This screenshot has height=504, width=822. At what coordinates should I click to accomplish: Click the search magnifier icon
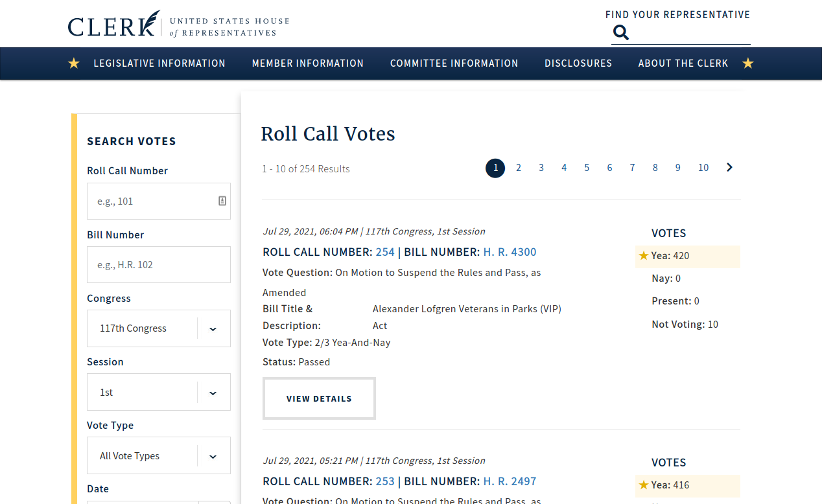coord(621,32)
